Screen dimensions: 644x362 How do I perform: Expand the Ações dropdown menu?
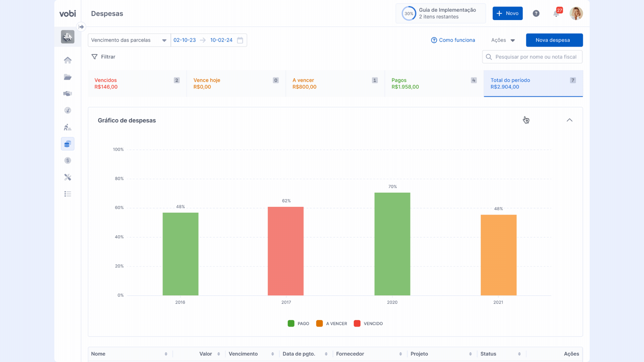coord(503,40)
